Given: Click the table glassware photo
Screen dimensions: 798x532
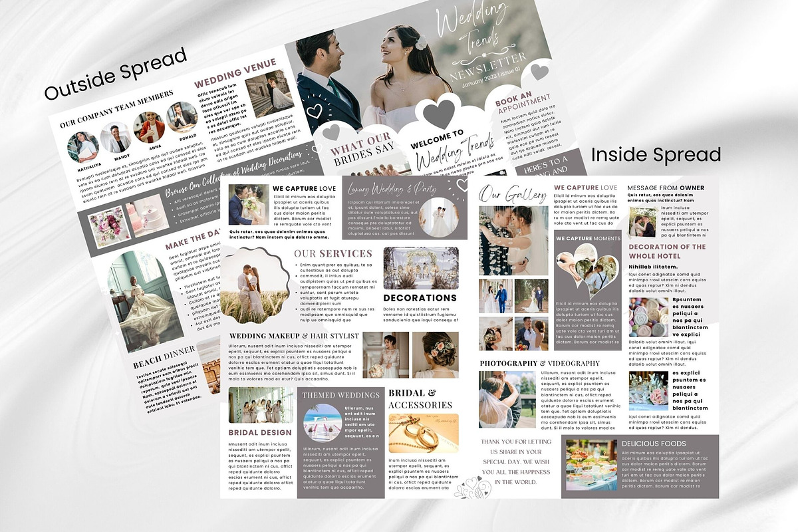Looking at the screenshot, I should coord(648,390).
